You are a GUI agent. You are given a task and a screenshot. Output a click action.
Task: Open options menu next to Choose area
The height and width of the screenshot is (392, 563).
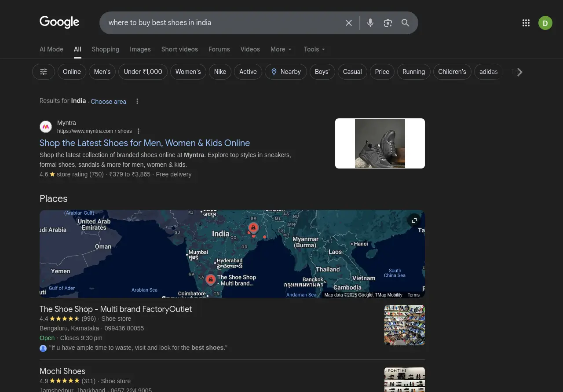pyautogui.click(x=137, y=101)
